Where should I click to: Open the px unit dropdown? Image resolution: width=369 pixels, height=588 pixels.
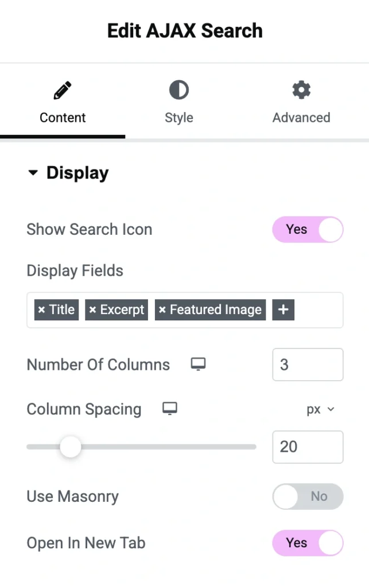click(320, 410)
